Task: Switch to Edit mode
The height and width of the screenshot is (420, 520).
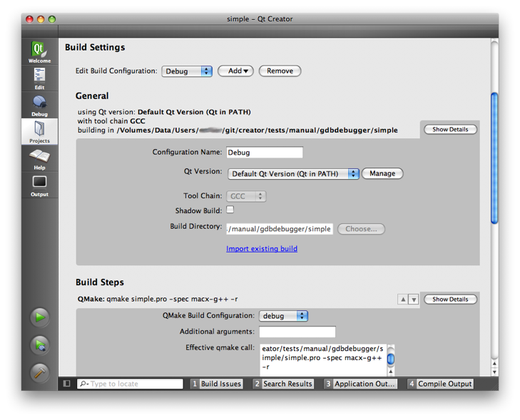Action: [x=39, y=78]
